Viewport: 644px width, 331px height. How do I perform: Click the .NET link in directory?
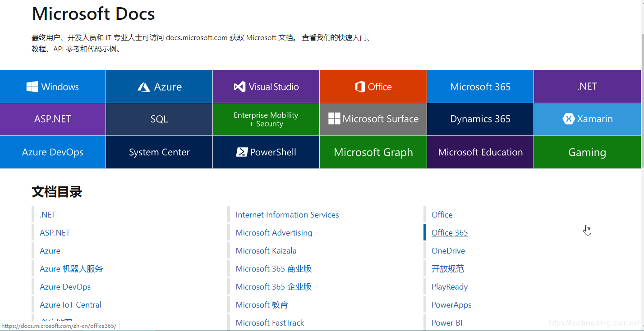coord(48,215)
